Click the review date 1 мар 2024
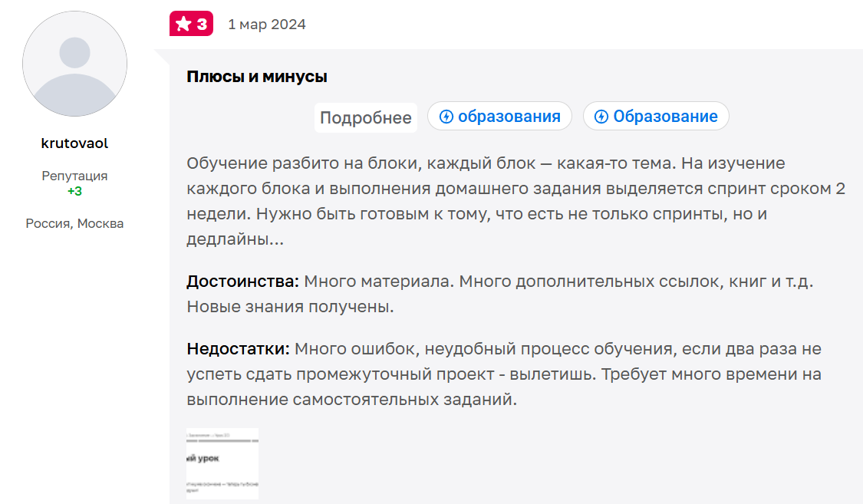Screen dimensions: 863x504 coord(267,25)
